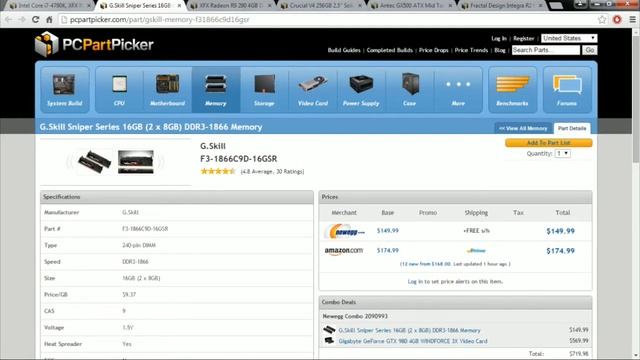Open the Price Trends link

tap(471, 50)
